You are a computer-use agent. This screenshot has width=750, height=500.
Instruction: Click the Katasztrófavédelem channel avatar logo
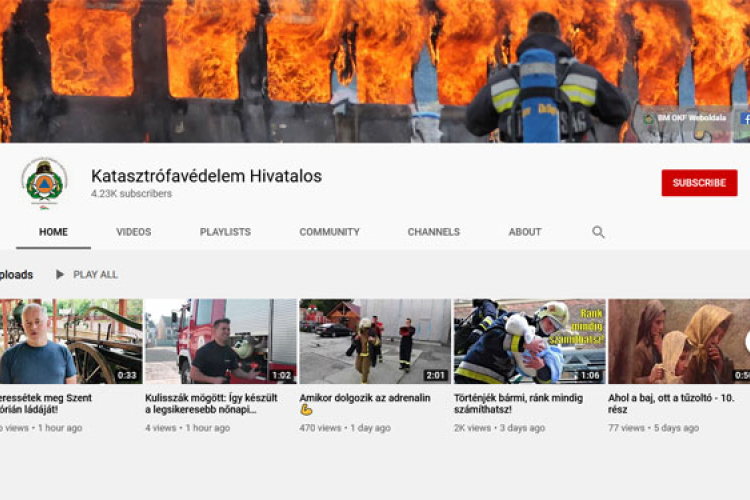point(44,183)
